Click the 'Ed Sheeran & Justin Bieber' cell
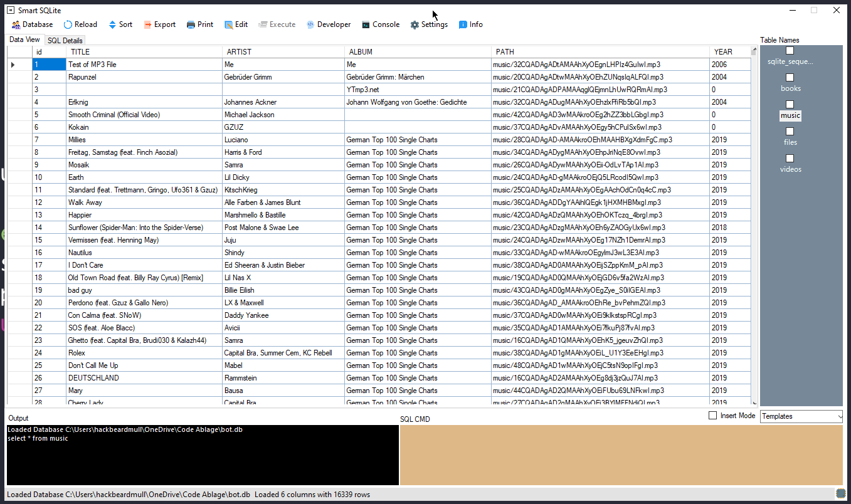Image resolution: width=851 pixels, height=504 pixels. pos(283,265)
